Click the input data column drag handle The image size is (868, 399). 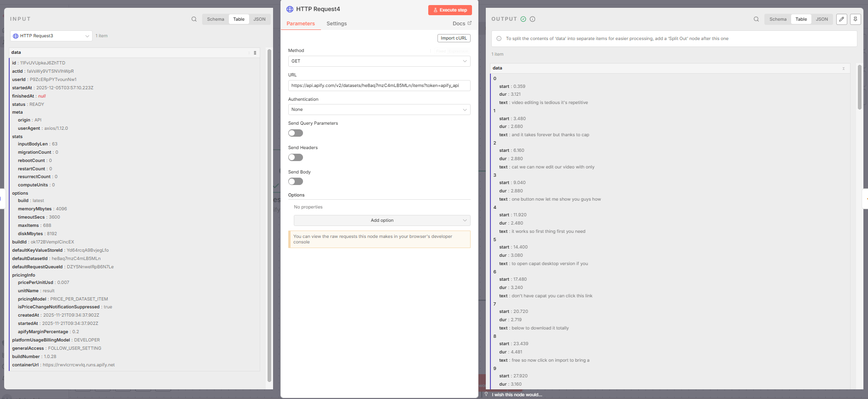tap(255, 53)
